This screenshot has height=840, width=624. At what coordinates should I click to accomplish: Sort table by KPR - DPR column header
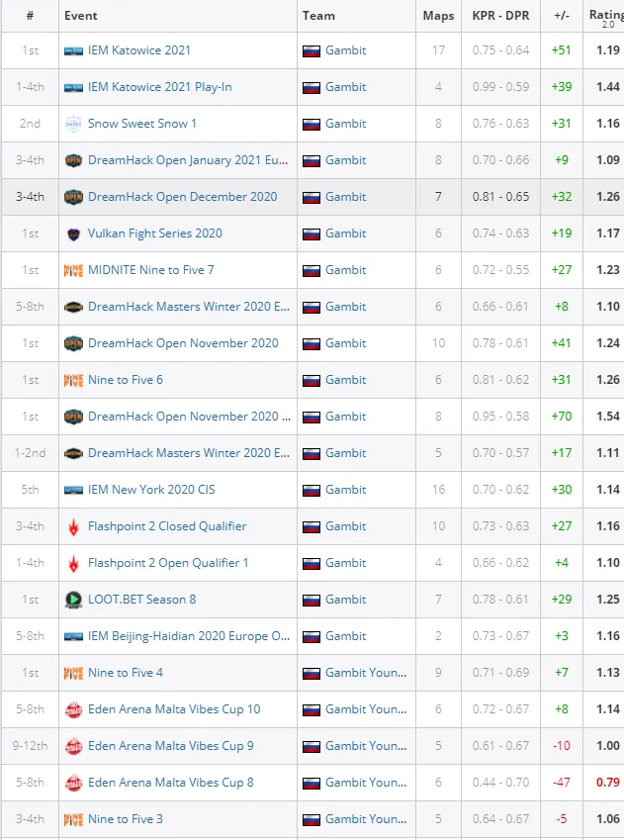pyautogui.click(x=500, y=16)
